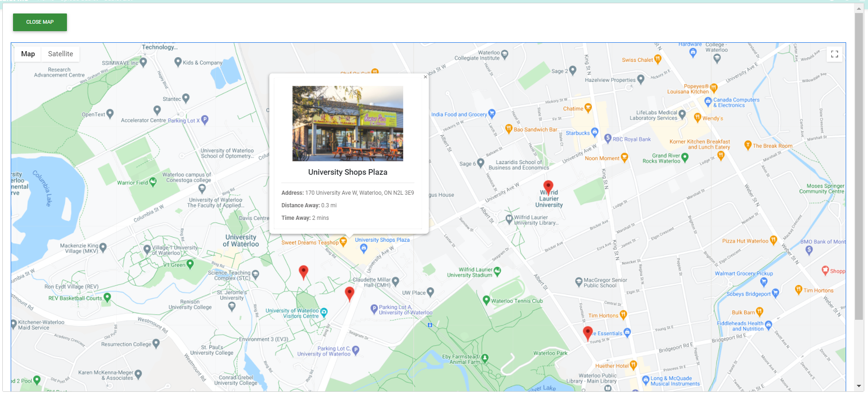The width and height of the screenshot is (868, 396).
Task: Click the Wendy's restaurant pin
Action: pos(697,118)
